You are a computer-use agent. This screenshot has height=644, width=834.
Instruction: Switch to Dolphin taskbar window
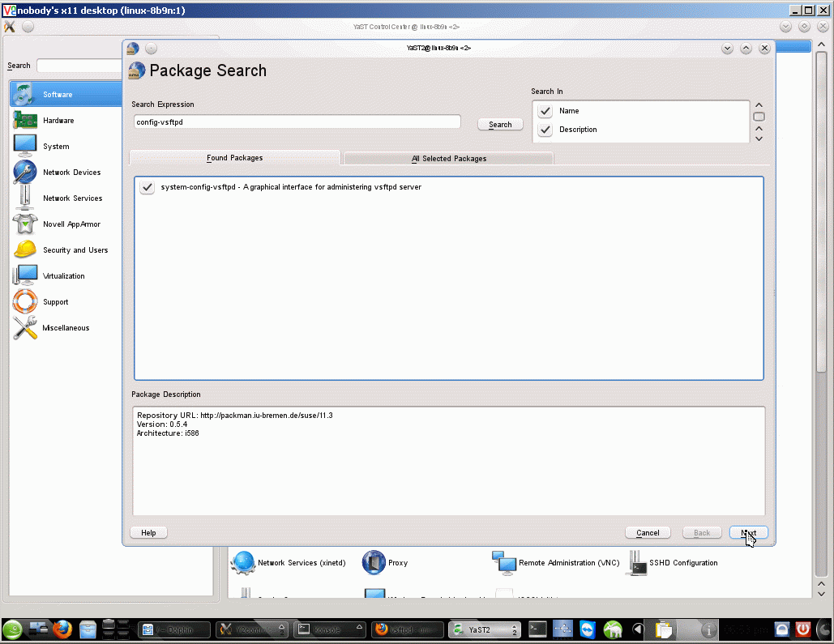[174, 630]
